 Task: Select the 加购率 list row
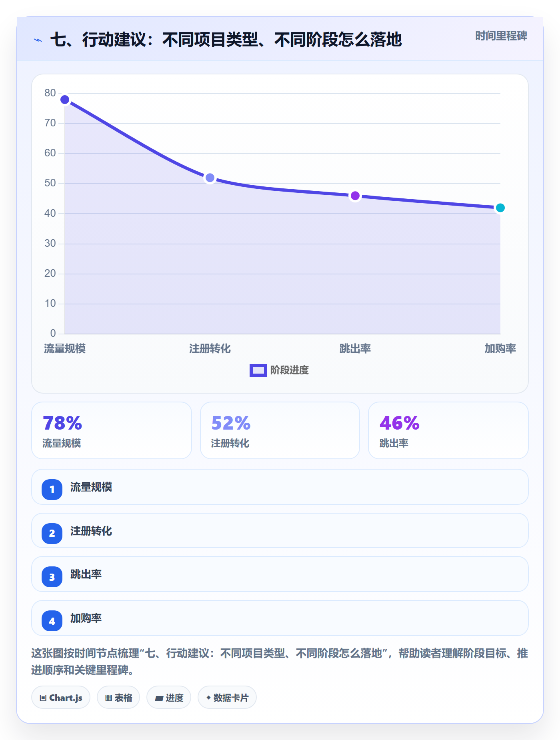[x=280, y=618]
